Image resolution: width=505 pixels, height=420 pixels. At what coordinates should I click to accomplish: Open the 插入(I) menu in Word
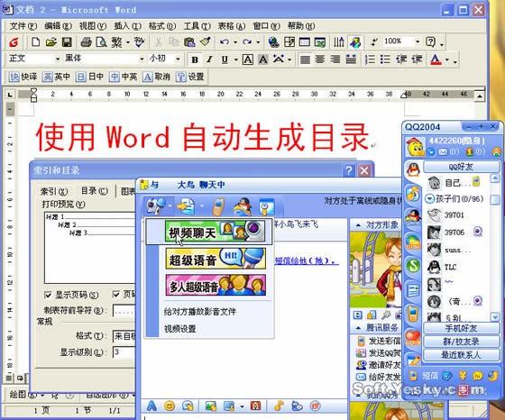click(127, 26)
